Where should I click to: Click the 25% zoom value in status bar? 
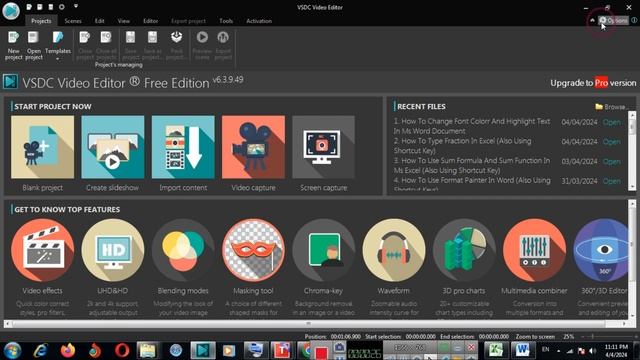tap(569, 337)
